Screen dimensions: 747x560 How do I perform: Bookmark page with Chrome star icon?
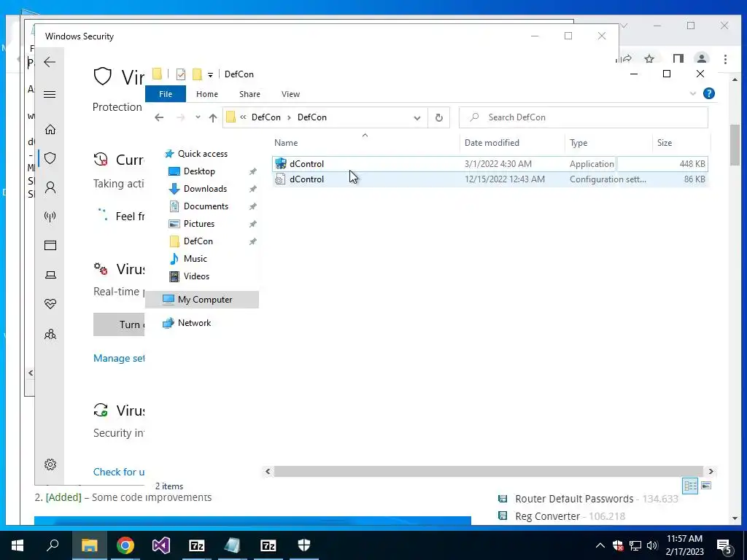click(x=649, y=59)
